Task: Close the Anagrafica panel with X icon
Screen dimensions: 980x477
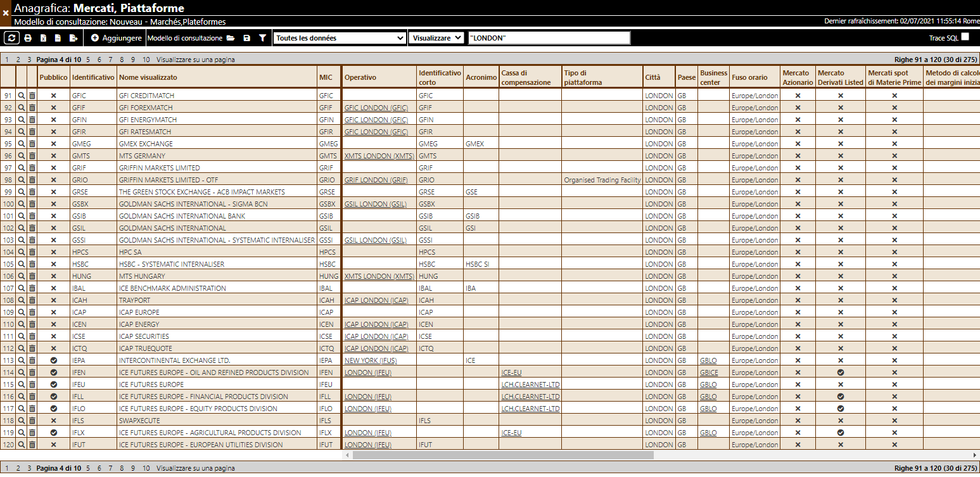Action: click(x=6, y=13)
